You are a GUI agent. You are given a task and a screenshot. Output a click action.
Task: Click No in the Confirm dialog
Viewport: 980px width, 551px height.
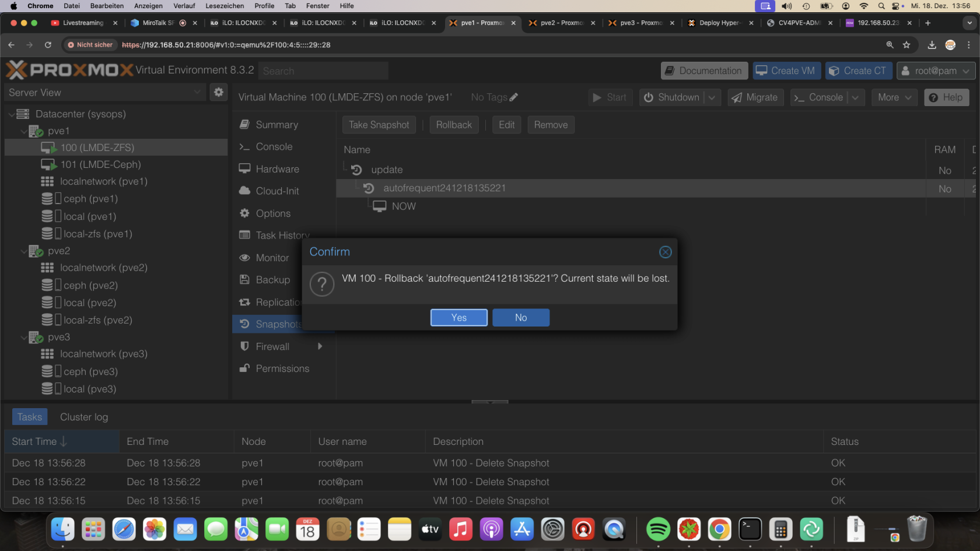click(x=521, y=318)
